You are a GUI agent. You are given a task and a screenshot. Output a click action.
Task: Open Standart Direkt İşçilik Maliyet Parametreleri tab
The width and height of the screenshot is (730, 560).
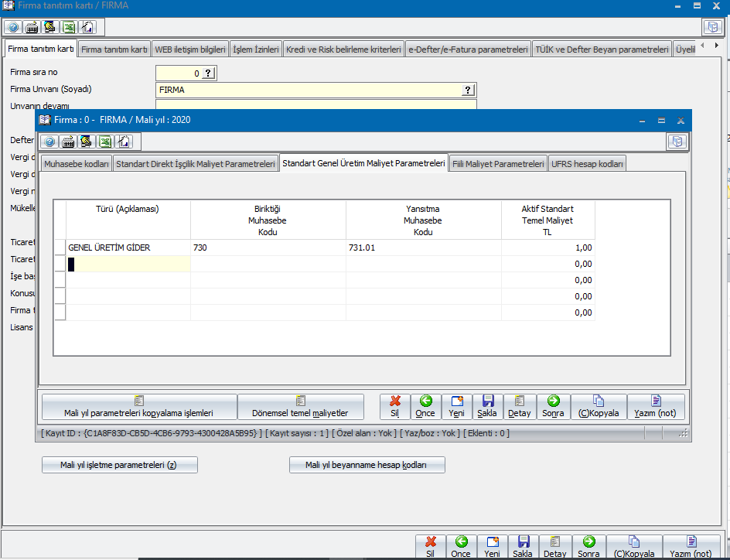pyautogui.click(x=196, y=164)
